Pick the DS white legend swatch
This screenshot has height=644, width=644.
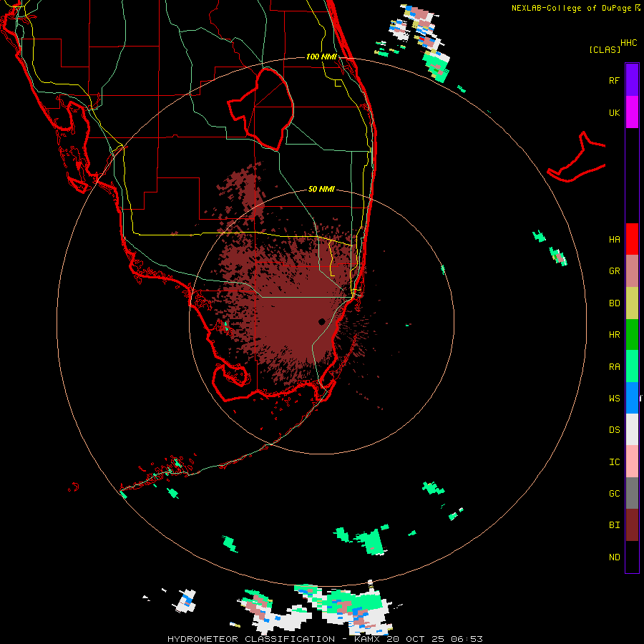632,429
